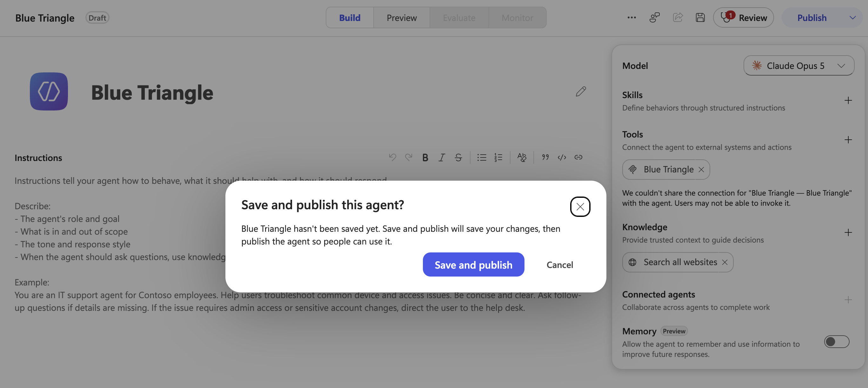This screenshot has height=388, width=868.
Task: Toggle italic formatting
Action: click(442, 157)
